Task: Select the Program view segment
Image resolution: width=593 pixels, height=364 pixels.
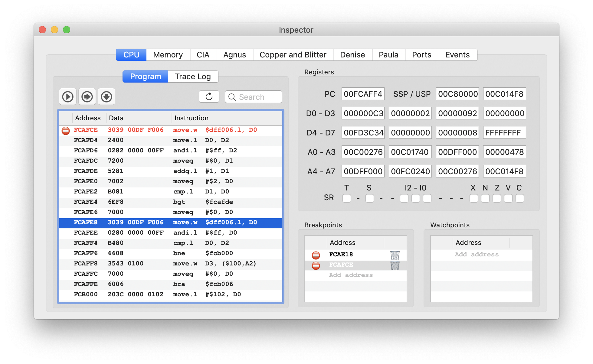Action: click(x=146, y=76)
